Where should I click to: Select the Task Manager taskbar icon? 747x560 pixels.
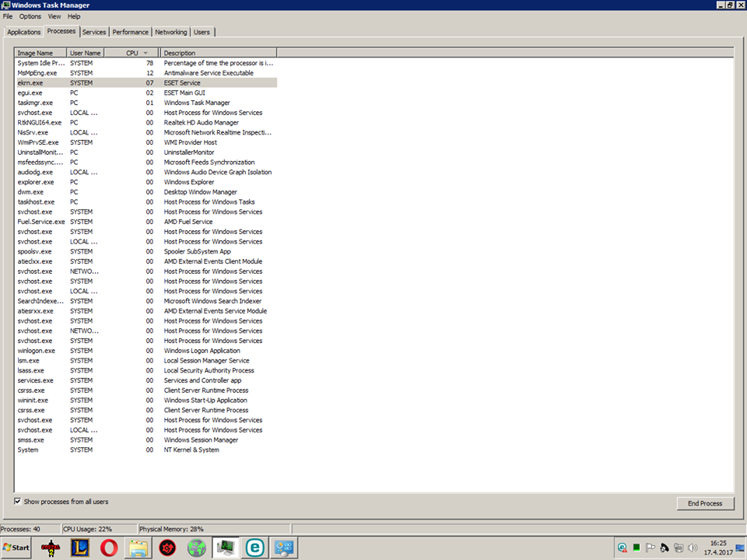point(226,548)
